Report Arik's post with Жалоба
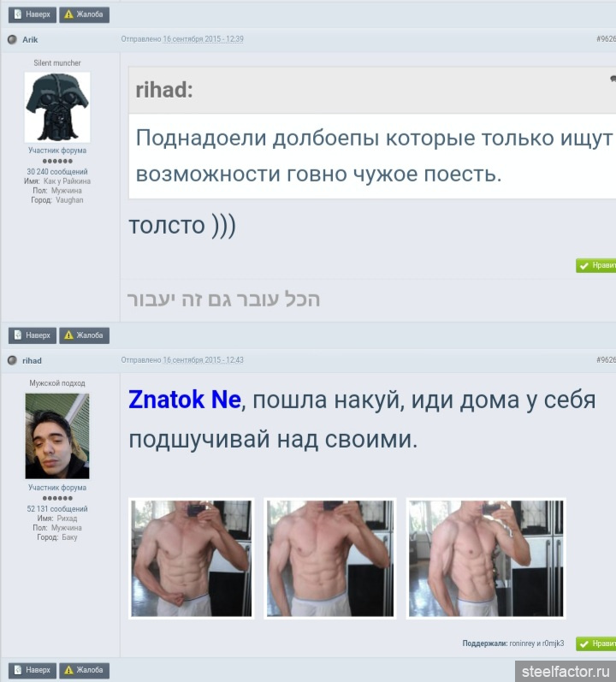The height and width of the screenshot is (682, 616). [x=85, y=335]
